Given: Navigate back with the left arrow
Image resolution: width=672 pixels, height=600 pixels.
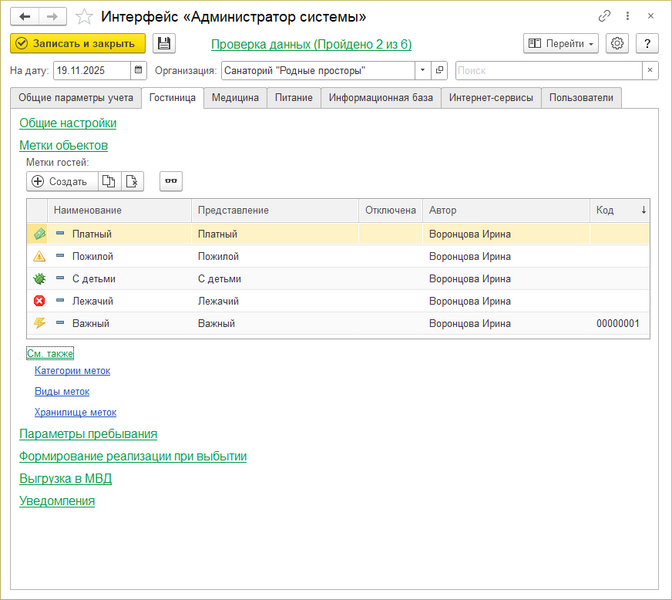Looking at the screenshot, I should [x=25, y=17].
